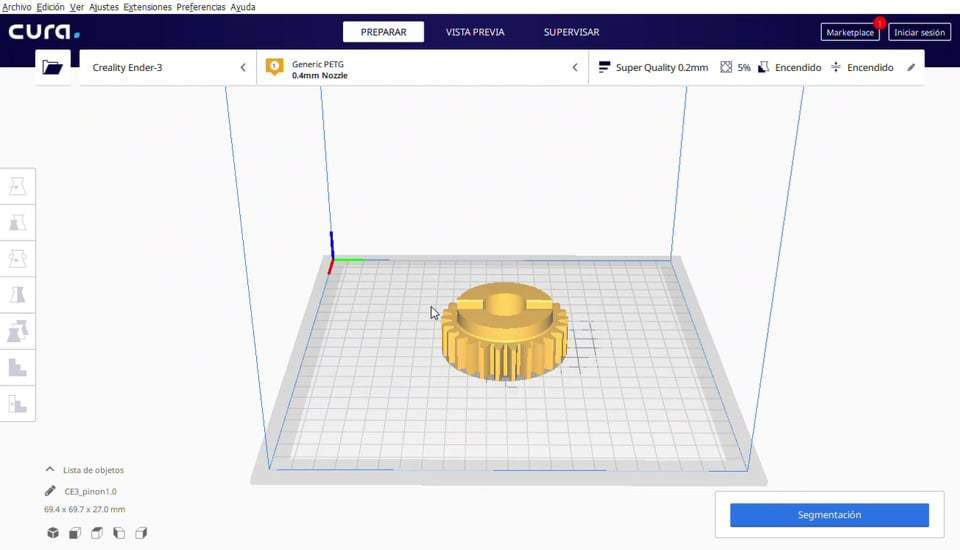Open the Preferencias menu

pos(201,7)
